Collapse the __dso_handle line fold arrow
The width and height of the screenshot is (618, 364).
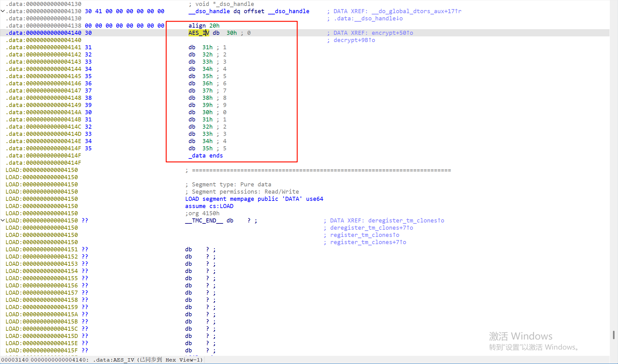tap(3, 11)
